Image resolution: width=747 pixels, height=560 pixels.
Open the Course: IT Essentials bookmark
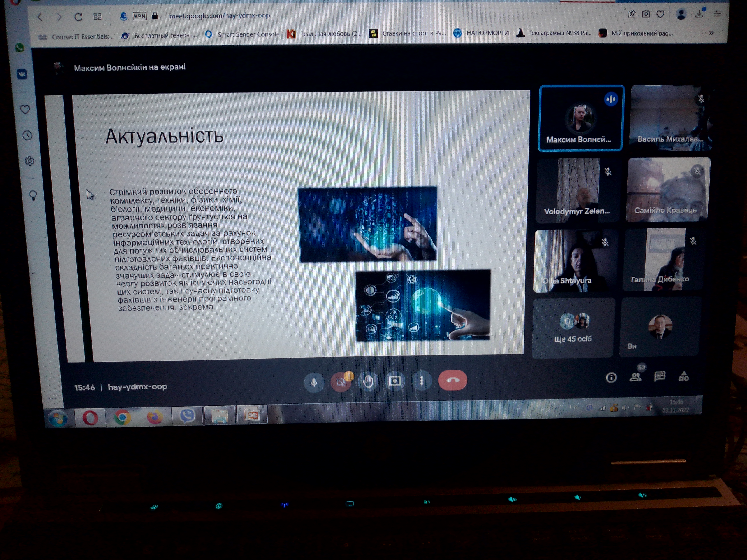tap(76, 36)
